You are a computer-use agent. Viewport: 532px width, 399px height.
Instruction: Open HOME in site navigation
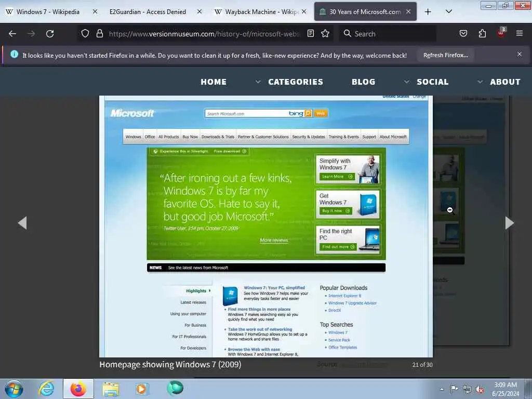tap(214, 82)
